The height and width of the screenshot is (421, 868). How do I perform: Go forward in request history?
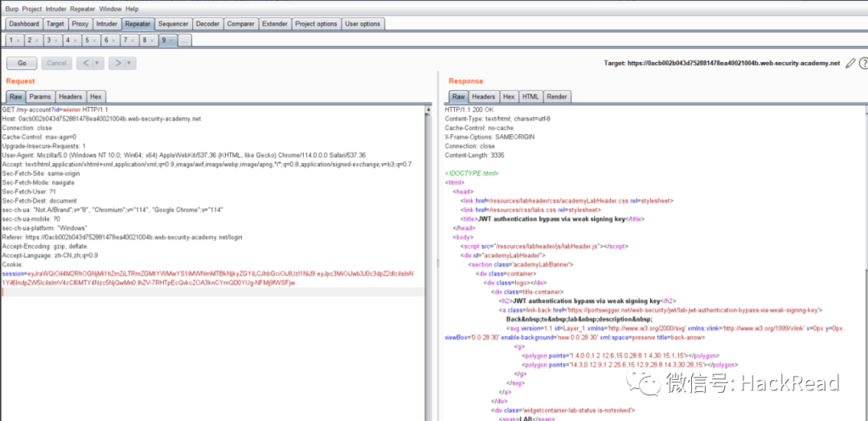pos(118,63)
